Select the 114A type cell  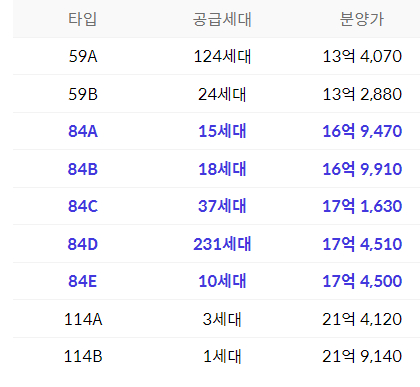coord(83,319)
